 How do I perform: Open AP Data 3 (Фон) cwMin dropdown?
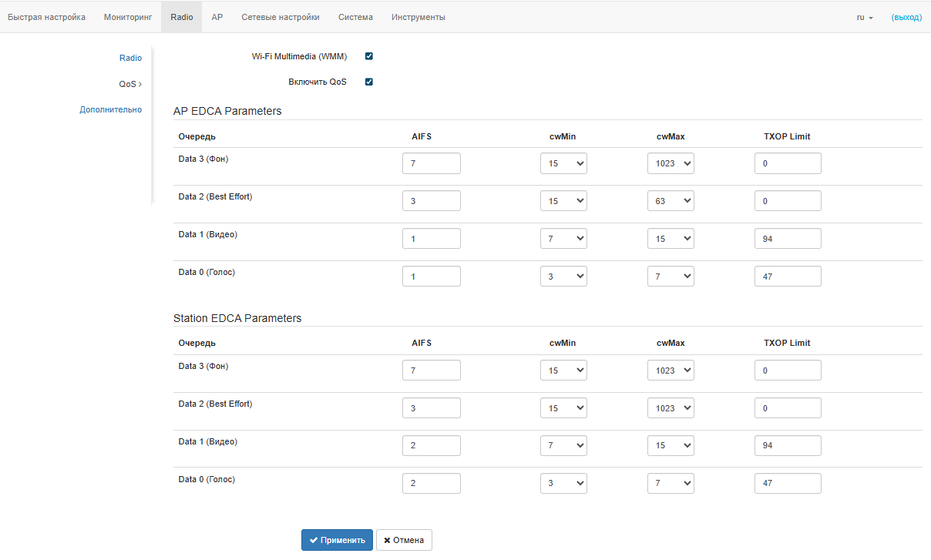pyautogui.click(x=563, y=163)
